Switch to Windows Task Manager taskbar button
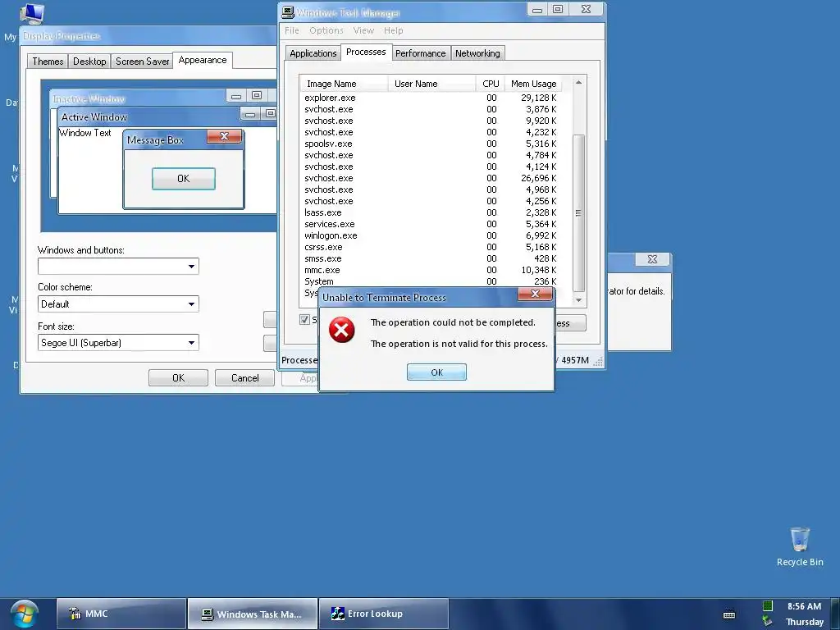This screenshot has height=630, width=840. pos(253,614)
